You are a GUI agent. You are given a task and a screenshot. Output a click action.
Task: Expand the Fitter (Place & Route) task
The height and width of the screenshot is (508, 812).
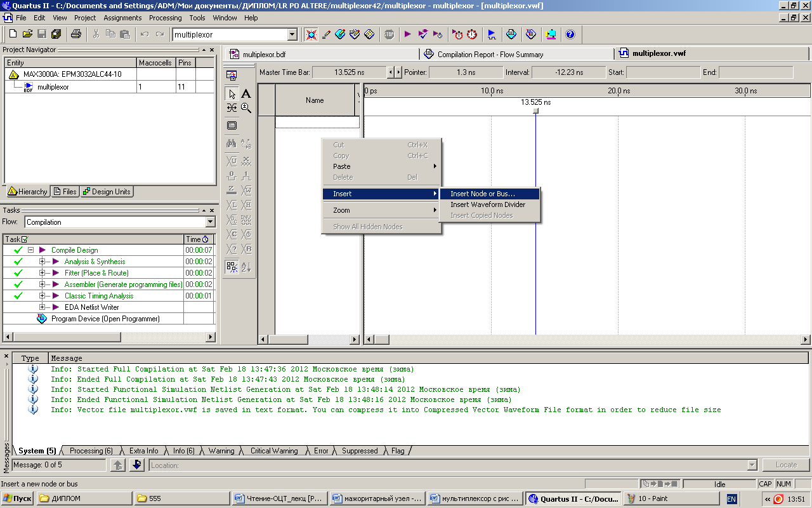coord(43,273)
